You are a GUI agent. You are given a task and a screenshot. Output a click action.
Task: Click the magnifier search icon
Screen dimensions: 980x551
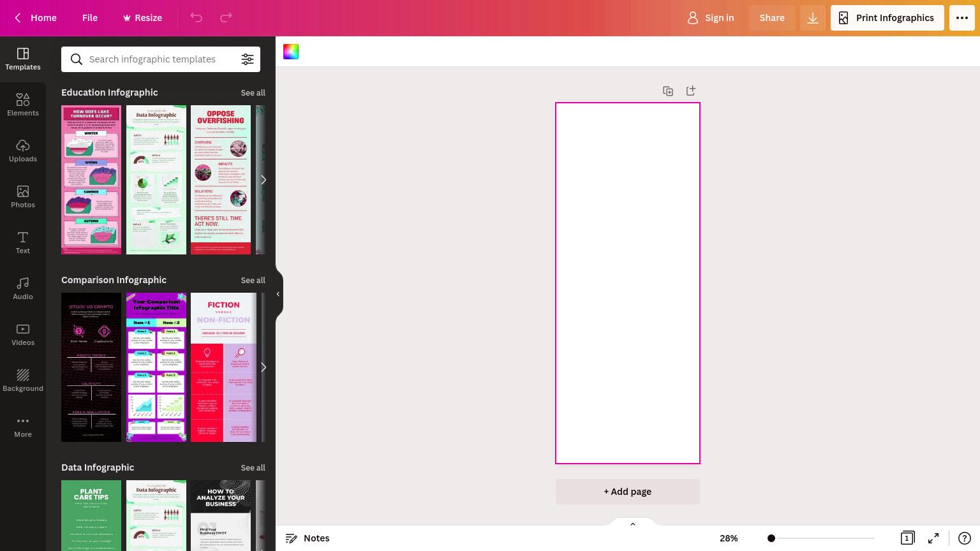click(x=77, y=59)
